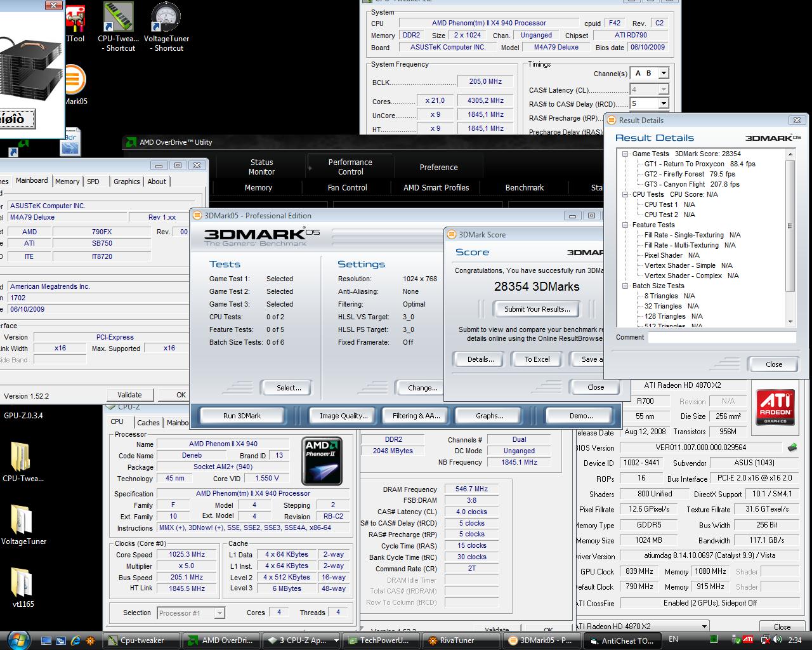This screenshot has width=812, height=650.
Task: Open the RAS# to CAS# Delay dropdown
Action: (664, 103)
